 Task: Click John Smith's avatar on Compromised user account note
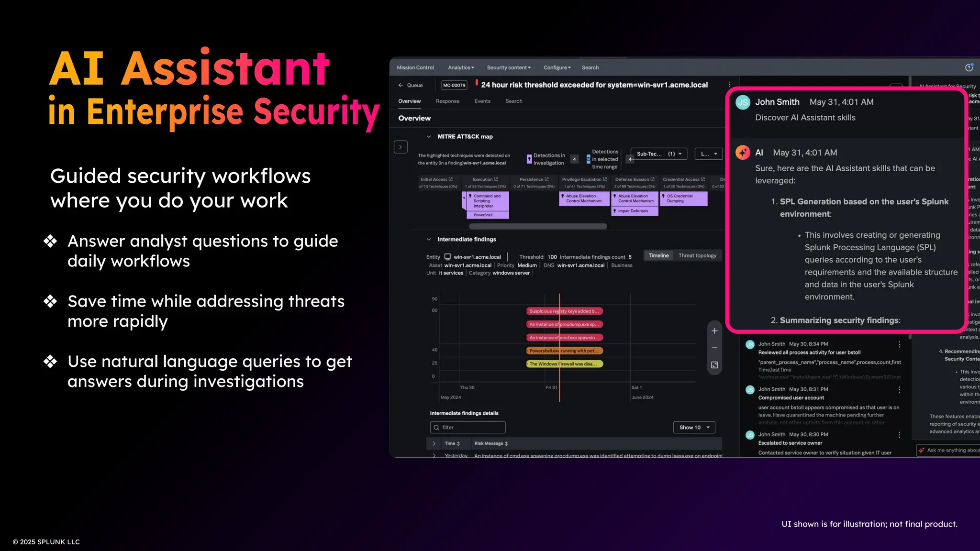pyautogui.click(x=750, y=390)
